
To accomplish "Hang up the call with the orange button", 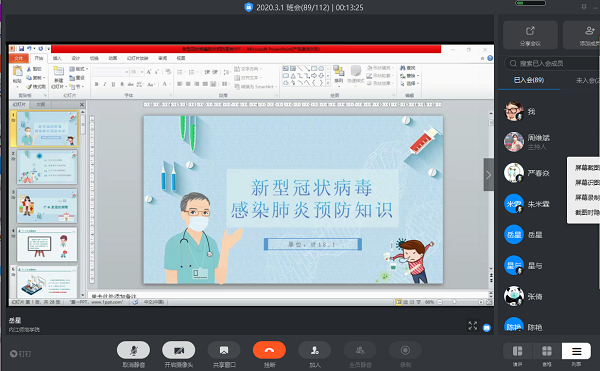I will [x=269, y=350].
